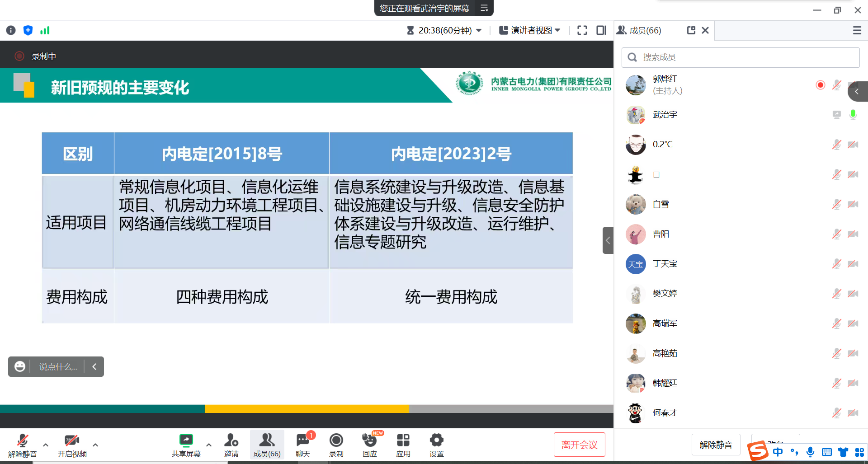Toggle 曹阳's camera-off icon
The image size is (868, 464).
853,234
